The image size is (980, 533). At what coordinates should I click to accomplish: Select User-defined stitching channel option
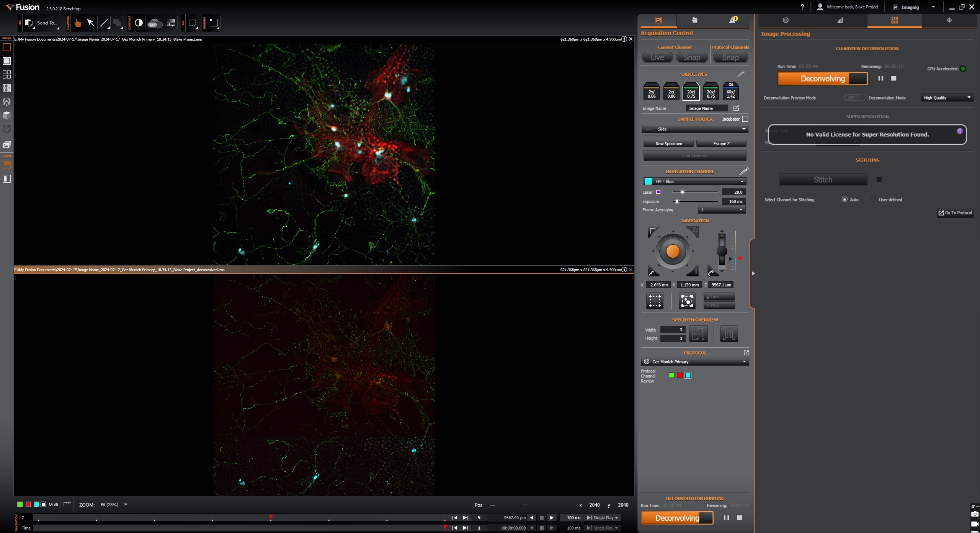click(874, 199)
